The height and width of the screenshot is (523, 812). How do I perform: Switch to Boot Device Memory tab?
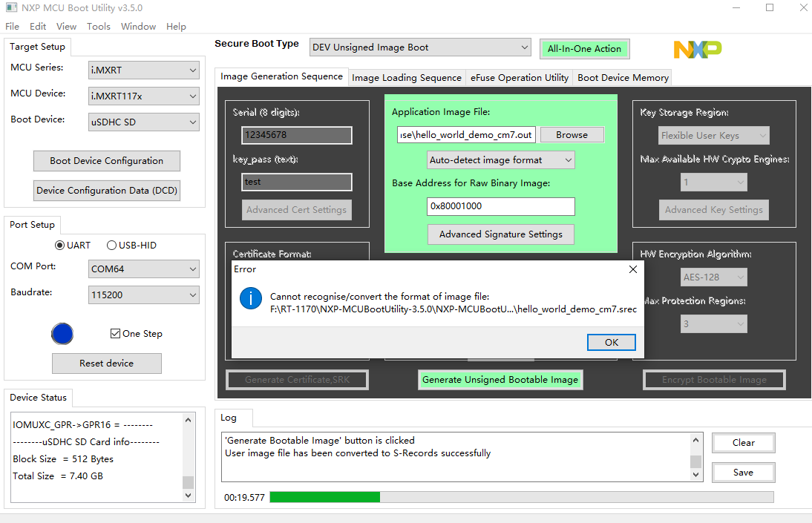[623, 78]
